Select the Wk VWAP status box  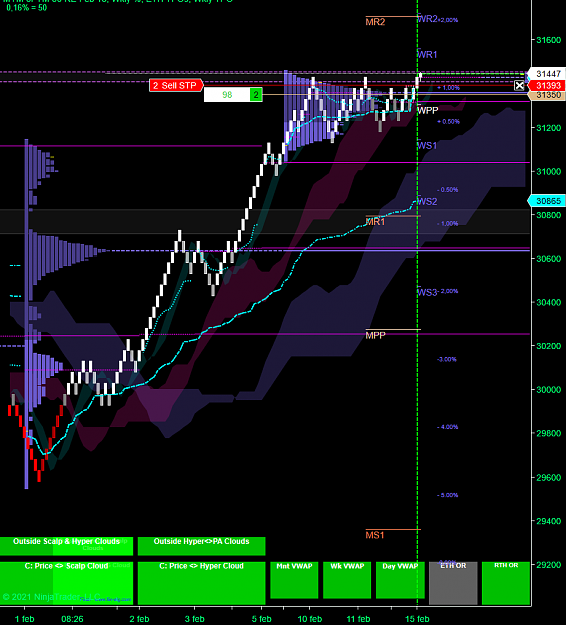point(347,580)
